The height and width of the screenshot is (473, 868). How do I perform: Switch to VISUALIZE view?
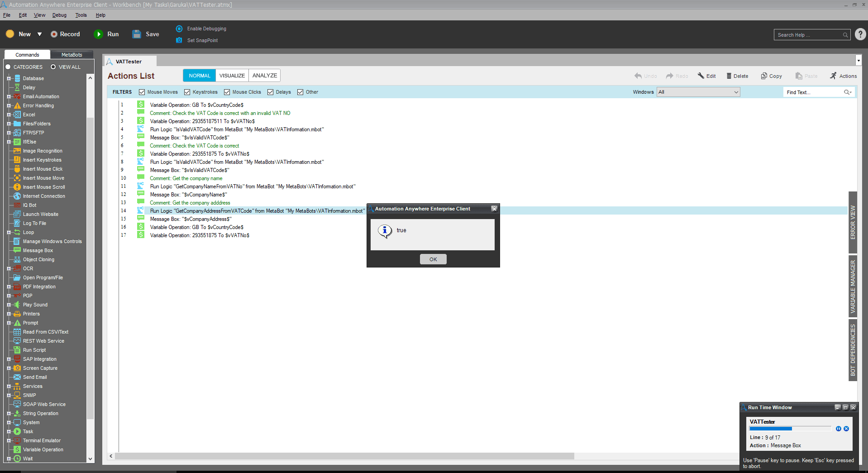(x=232, y=76)
